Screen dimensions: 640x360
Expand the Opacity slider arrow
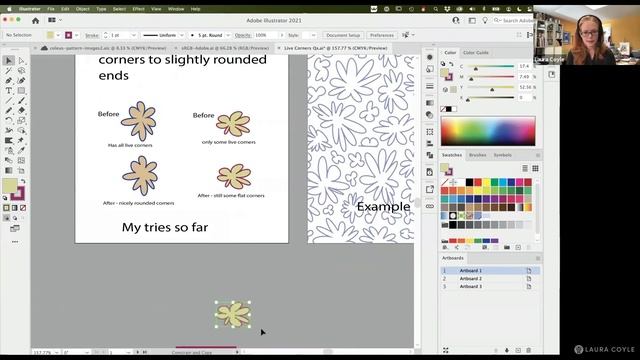282,35
